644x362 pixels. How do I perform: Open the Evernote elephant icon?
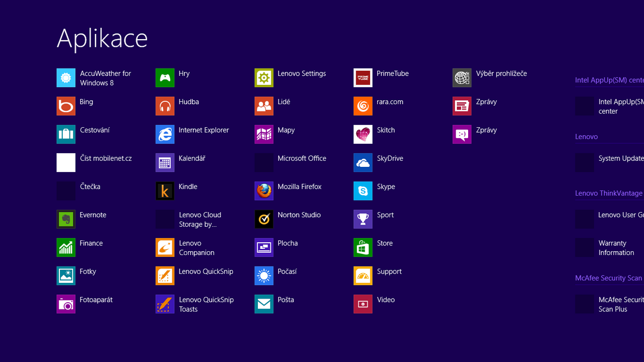click(x=66, y=219)
